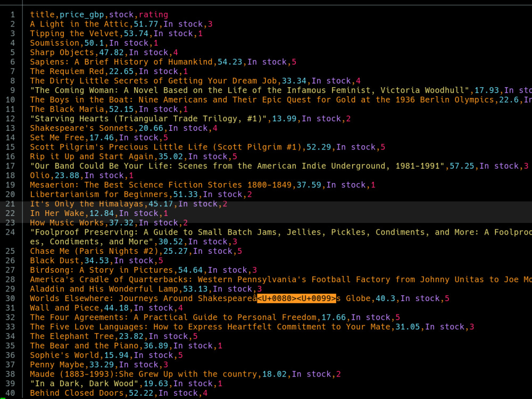Image resolution: width=532 pixels, height=399 pixels.
Task: Click price 13.99 in Starving Hearts row
Action: pyautogui.click(x=284, y=119)
